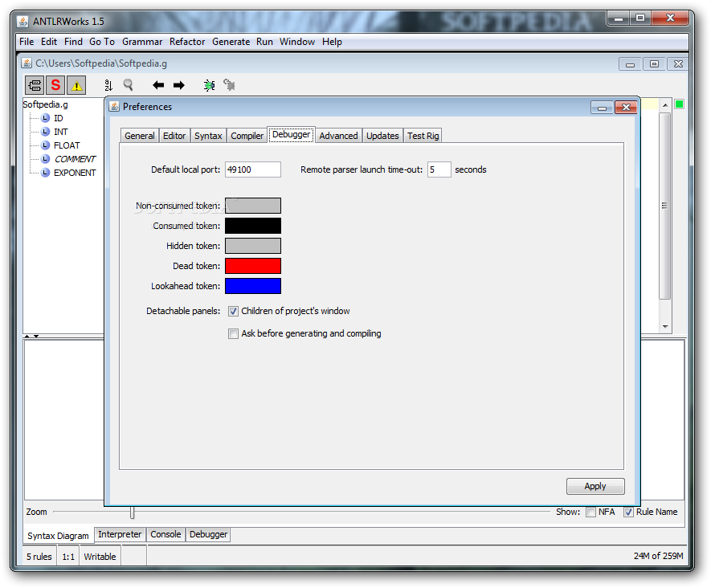Open the Help menu
711x588 pixels.
pyautogui.click(x=332, y=42)
